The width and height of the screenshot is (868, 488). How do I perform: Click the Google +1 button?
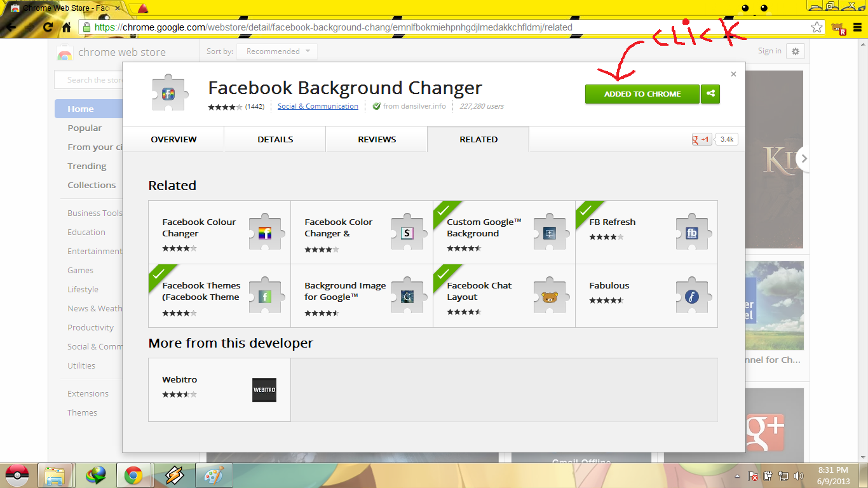pyautogui.click(x=702, y=139)
